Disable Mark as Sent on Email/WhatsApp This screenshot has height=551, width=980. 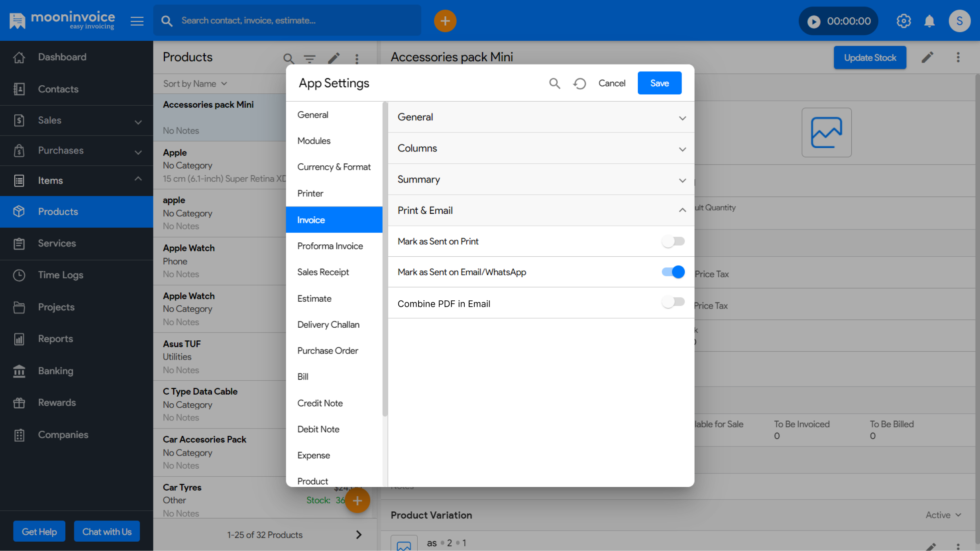(x=673, y=272)
